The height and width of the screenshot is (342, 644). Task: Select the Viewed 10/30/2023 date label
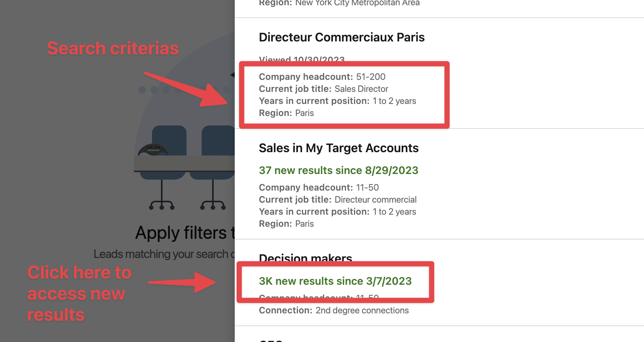pos(301,60)
